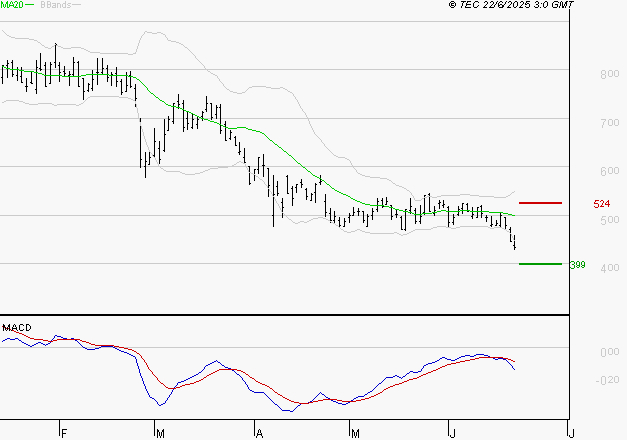Click the 600 price axis label
This screenshot has width=627, height=440.
[610, 171]
